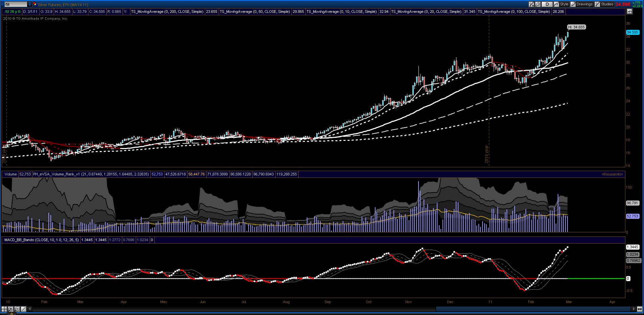Zoom in with the magnifier plus icon
The width and height of the screenshot is (644, 315).
tap(11, 309)
